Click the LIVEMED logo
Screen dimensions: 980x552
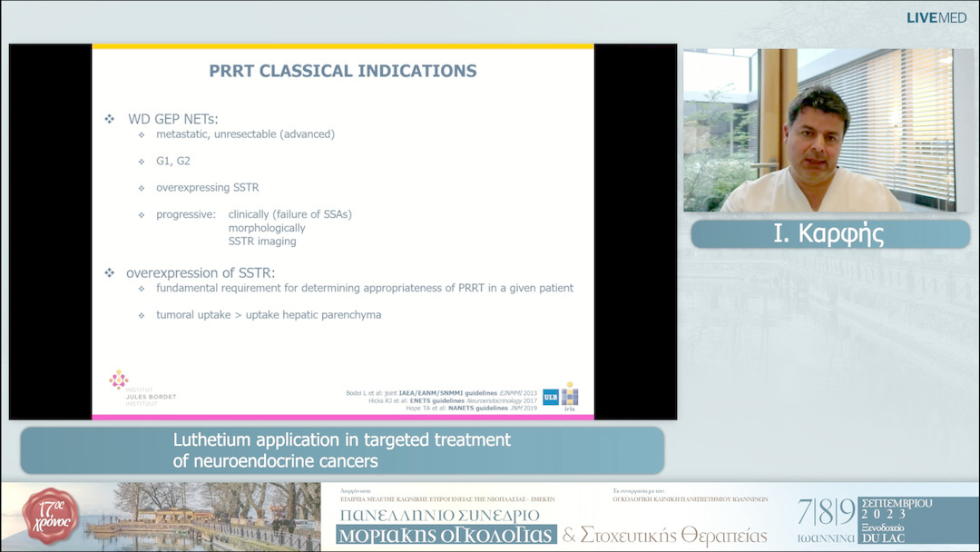tap(936, 16)
